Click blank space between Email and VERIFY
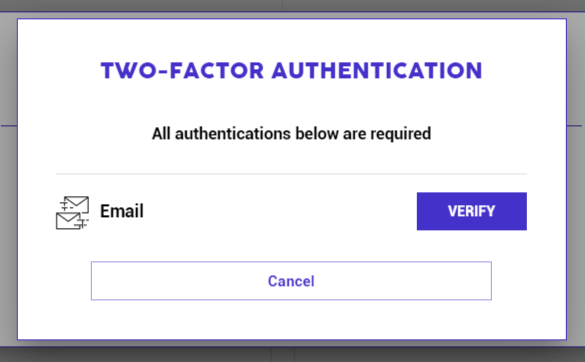Viewport: 585px width, 362px height. pyautogui.click(x=280, y=211)
